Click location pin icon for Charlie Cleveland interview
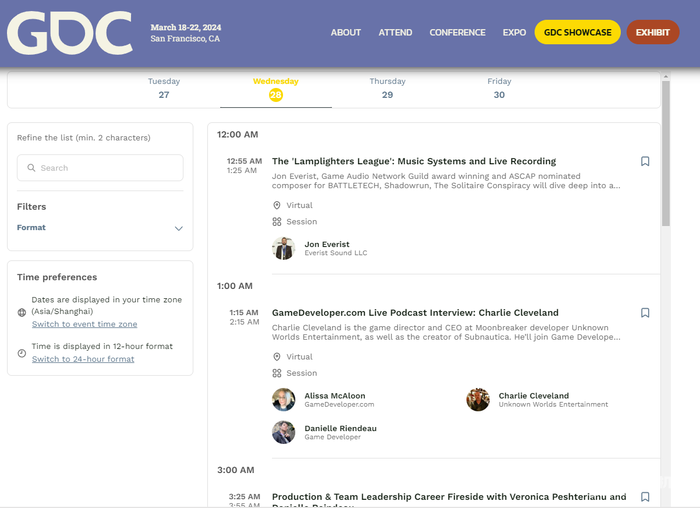 pyautogui.click(x=277, y=357)
